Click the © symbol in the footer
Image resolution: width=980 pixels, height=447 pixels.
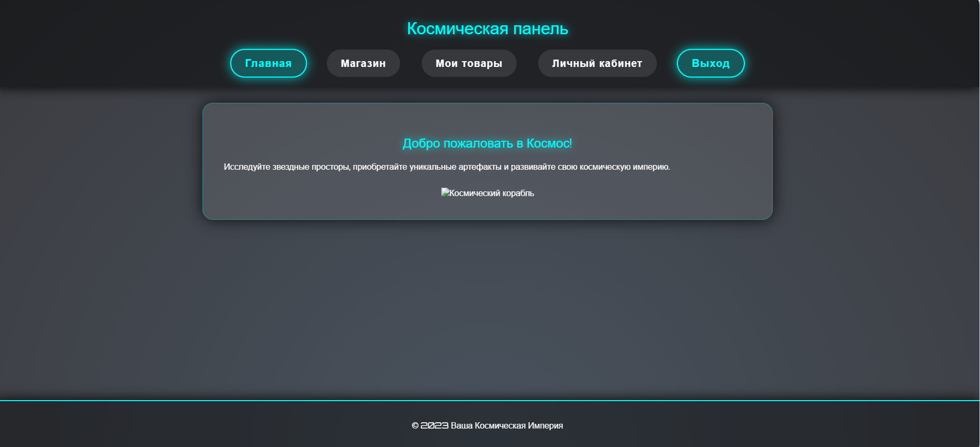click(415, 425)
